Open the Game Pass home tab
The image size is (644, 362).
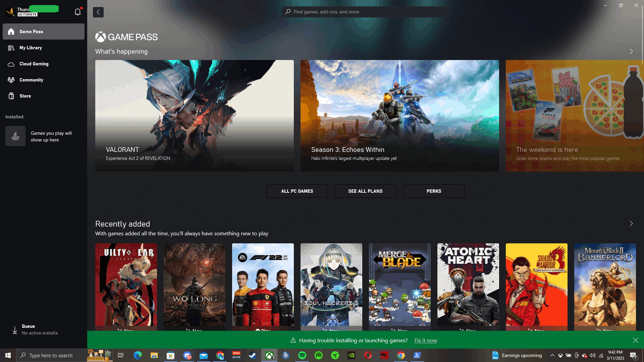tap(44, 32)
